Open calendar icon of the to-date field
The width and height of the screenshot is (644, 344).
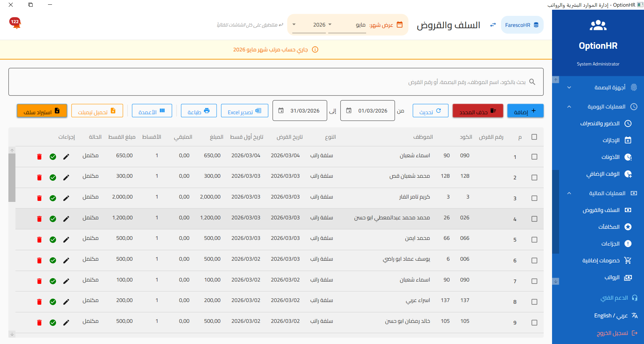(x=281, y=111)
